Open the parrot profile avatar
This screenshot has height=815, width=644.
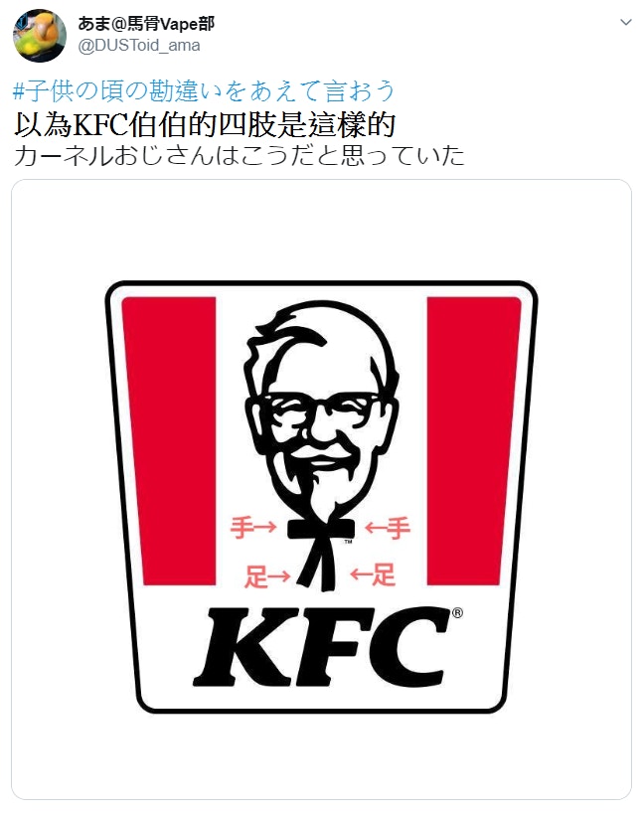click(x=40, y=36)
